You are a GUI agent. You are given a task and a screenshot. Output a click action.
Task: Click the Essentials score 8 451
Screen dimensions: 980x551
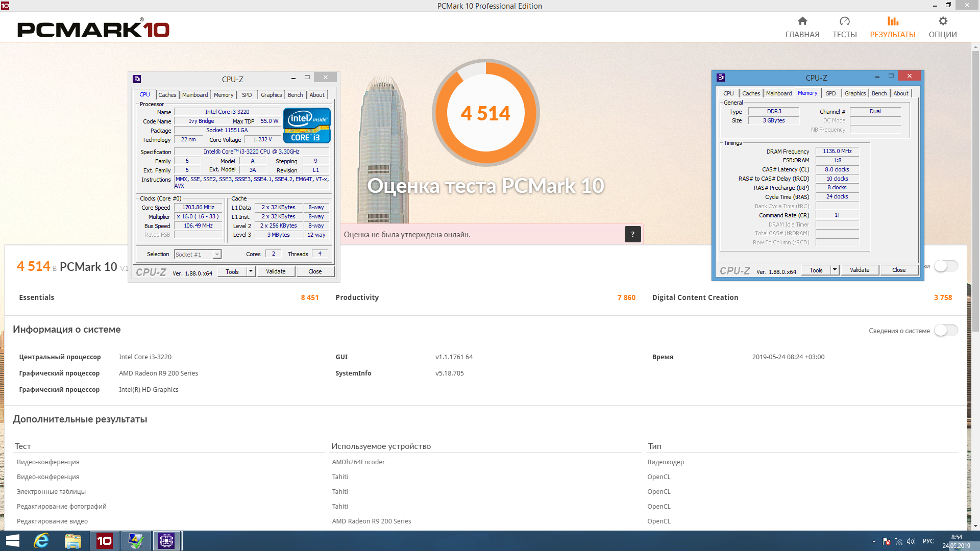coord(310,297)
